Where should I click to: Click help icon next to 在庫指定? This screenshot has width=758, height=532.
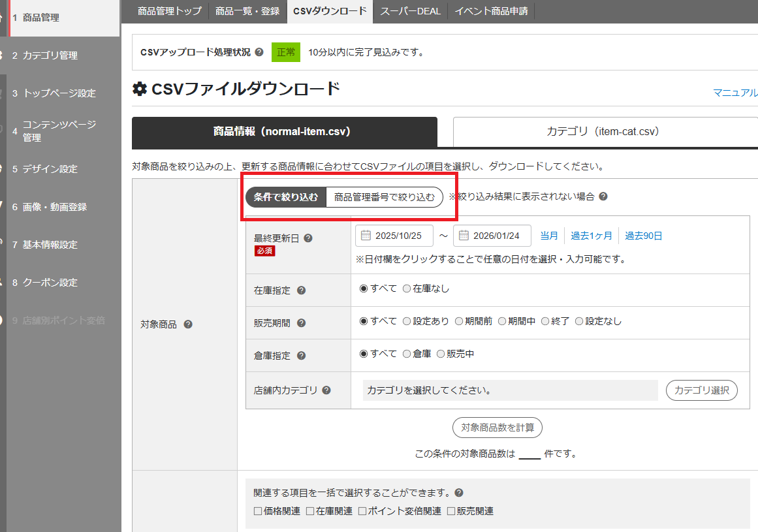click(x=301, y=290)
